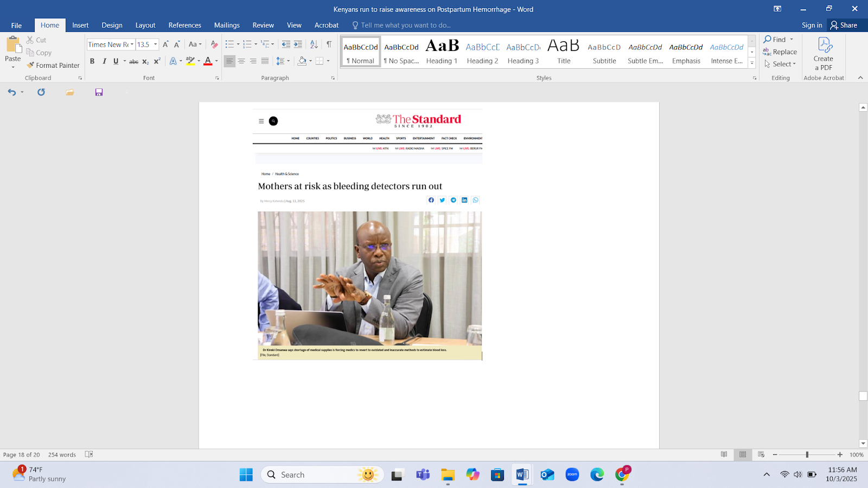Viewport: 868px width, 488px height.
Task: Click the Clear All Formatting eraser icon
Action: tap(214, 44)
